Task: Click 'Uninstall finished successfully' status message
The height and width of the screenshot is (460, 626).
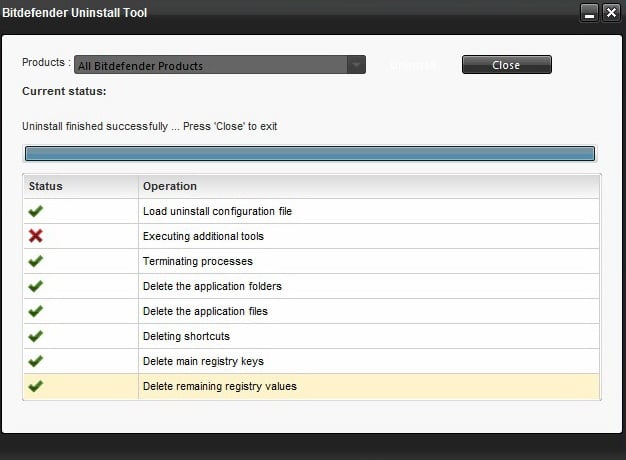Action: tap(149, 126)
